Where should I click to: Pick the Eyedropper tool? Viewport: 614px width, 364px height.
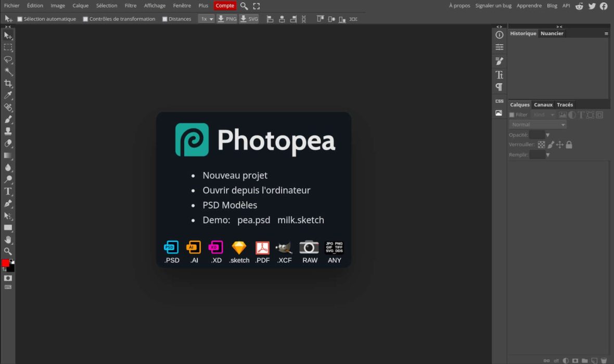8,95
